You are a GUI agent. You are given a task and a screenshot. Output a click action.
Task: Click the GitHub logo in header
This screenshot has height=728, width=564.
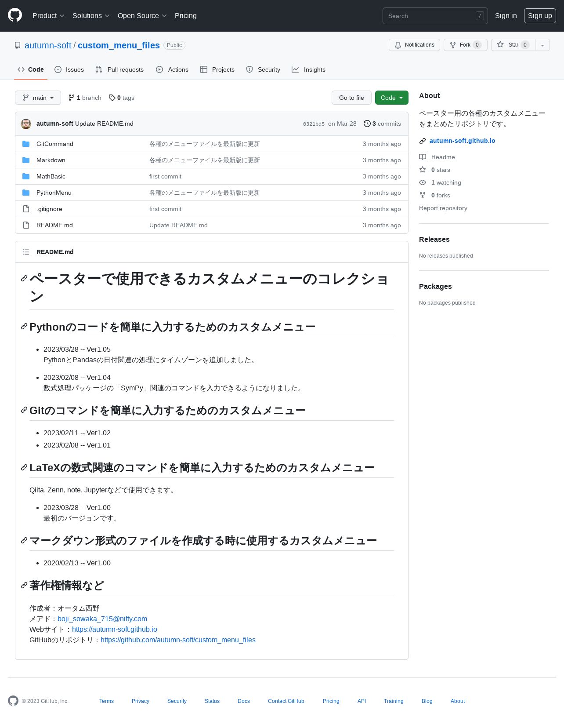click(x=15, y=15)
